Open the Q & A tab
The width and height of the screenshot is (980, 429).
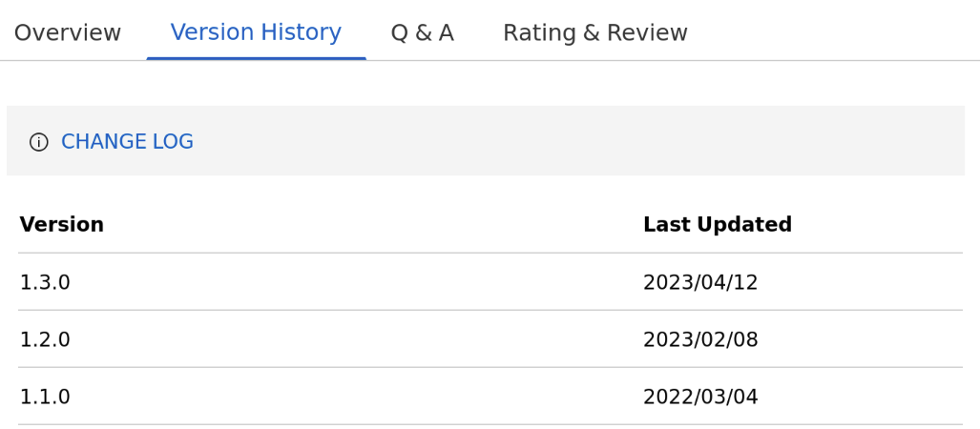point(422,33)
